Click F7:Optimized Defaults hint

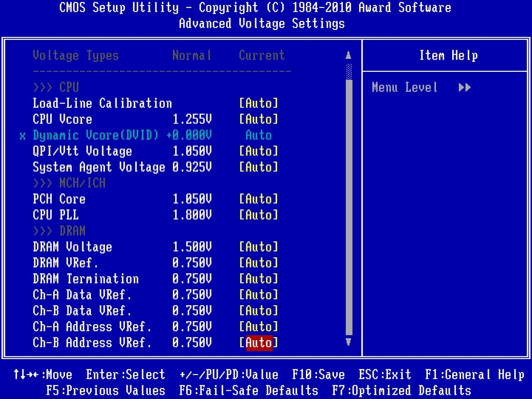tap(401, 391)
